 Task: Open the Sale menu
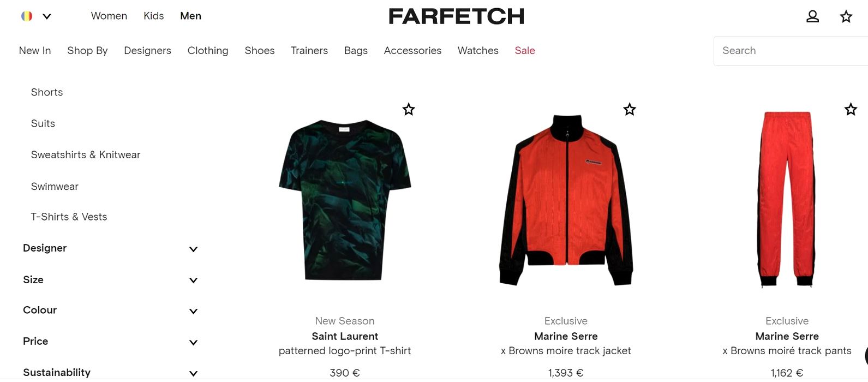(525, 51)
